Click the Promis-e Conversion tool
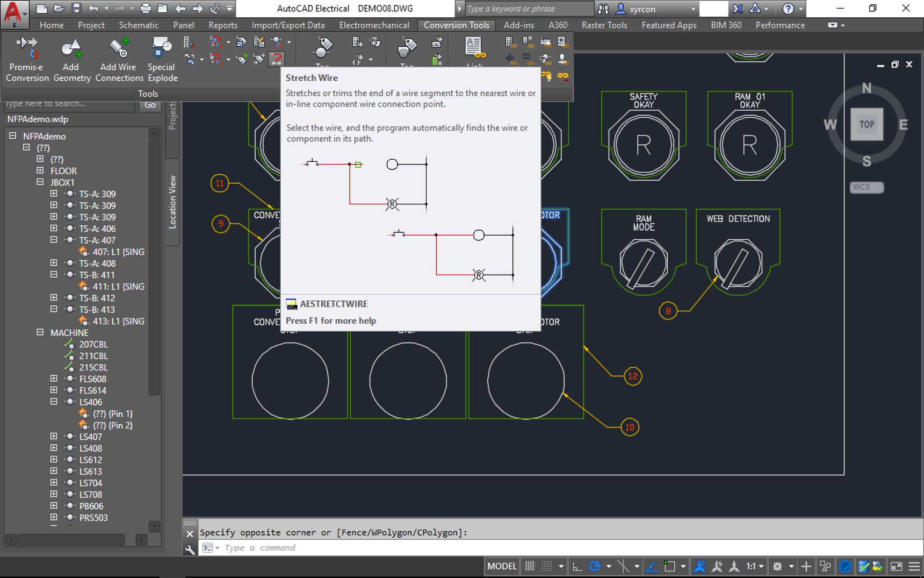The height and width of the screenshot is (578, 924). [27, 59]
